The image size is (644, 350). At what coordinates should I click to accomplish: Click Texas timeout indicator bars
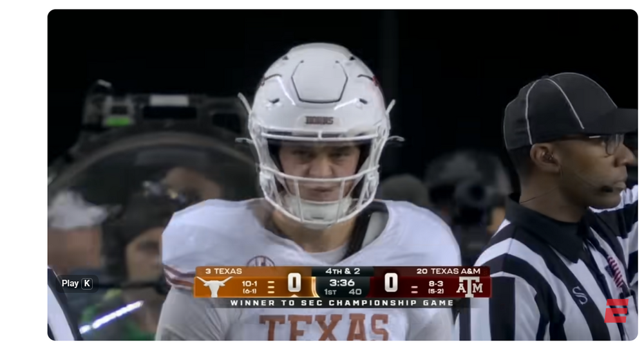(270, 287)
